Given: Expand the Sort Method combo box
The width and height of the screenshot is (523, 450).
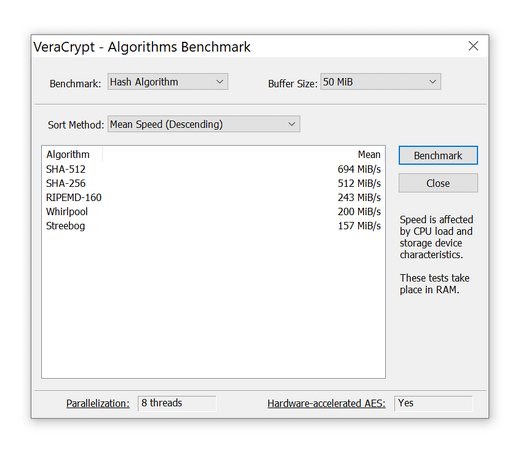Looking at the screenshot, I should [x=204, y=124].
